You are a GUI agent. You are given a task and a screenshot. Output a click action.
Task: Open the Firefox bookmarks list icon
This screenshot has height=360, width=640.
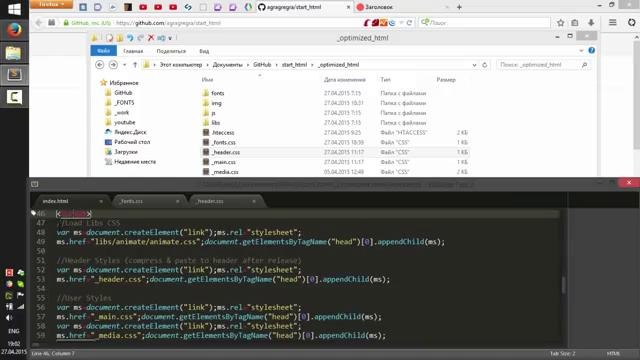point(575,23)
